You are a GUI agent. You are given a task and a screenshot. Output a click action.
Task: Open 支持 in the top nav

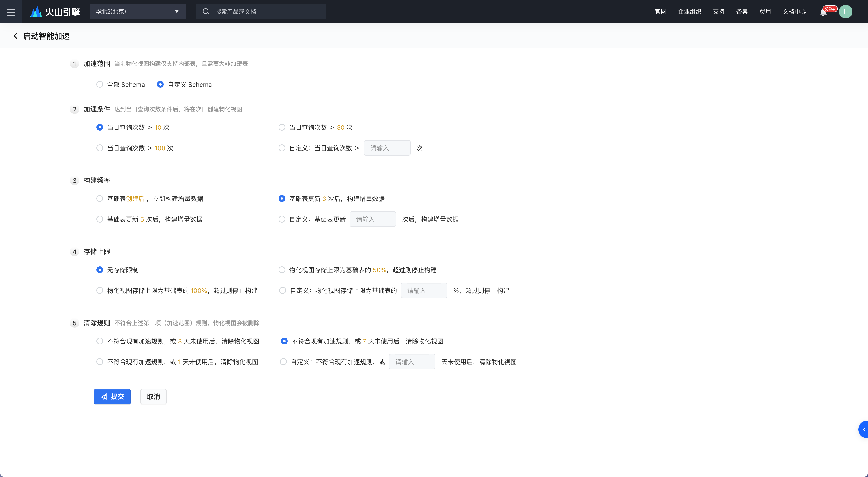point(718,12)
